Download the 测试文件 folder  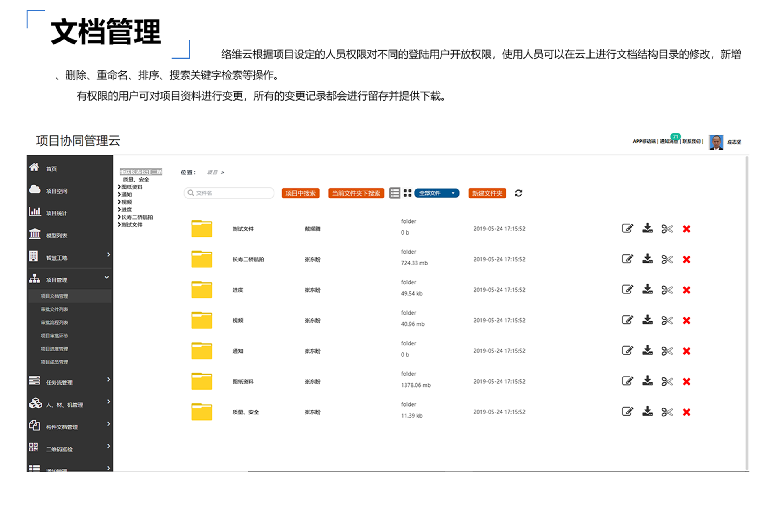pos(647,229)
